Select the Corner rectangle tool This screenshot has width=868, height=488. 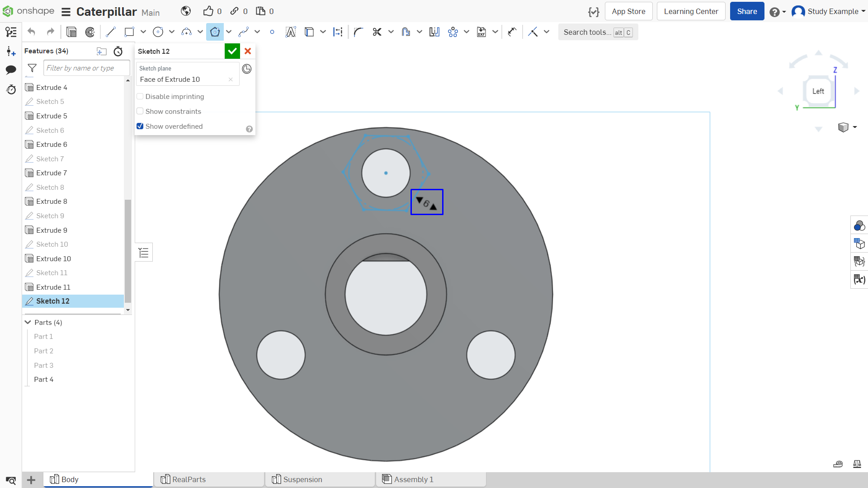pyautogui.click(x=129, y=32)
